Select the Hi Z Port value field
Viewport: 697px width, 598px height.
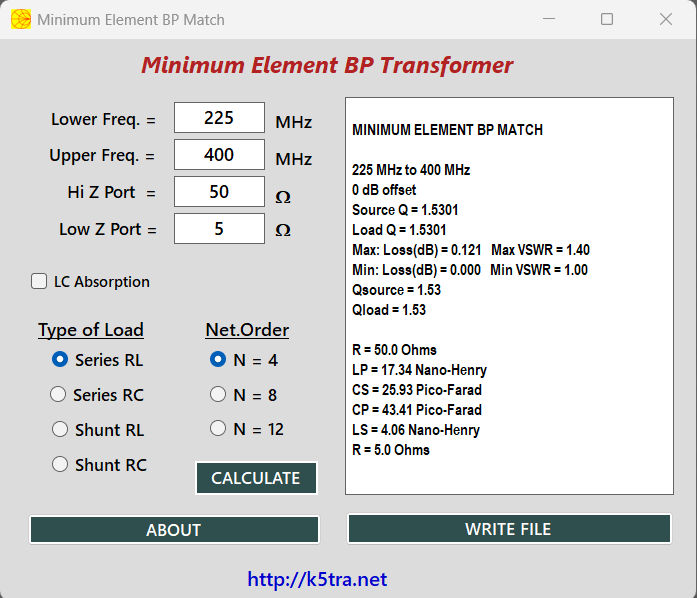click(x=219, y=192)
